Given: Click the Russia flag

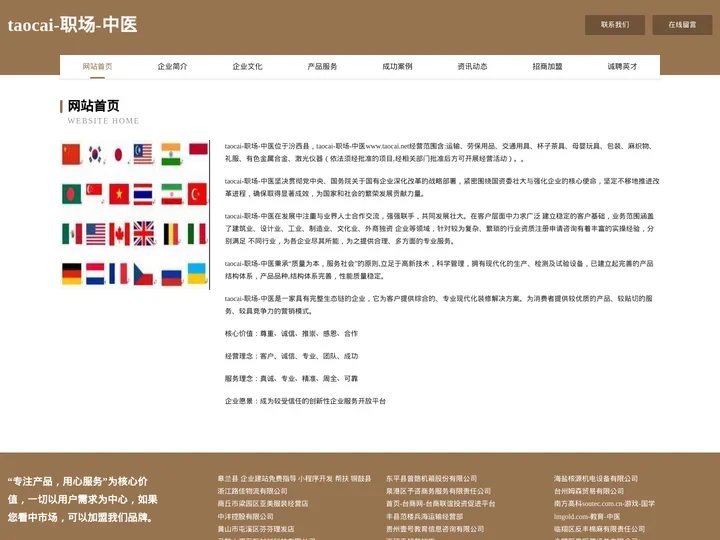Looking at the screenshot, I should 171,277.
